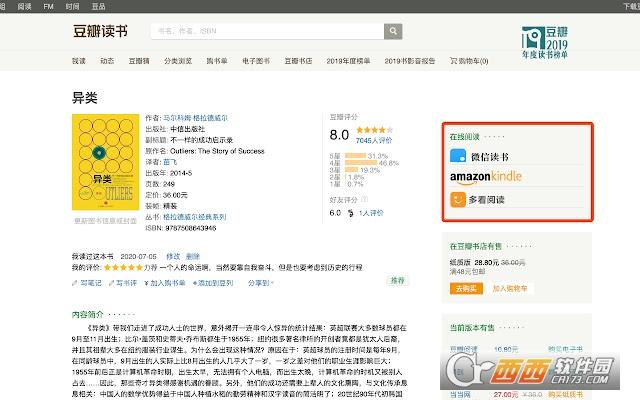Click the 5星 rating distribution bar
This screenshot has width=640, height=400.
point(355,156)
